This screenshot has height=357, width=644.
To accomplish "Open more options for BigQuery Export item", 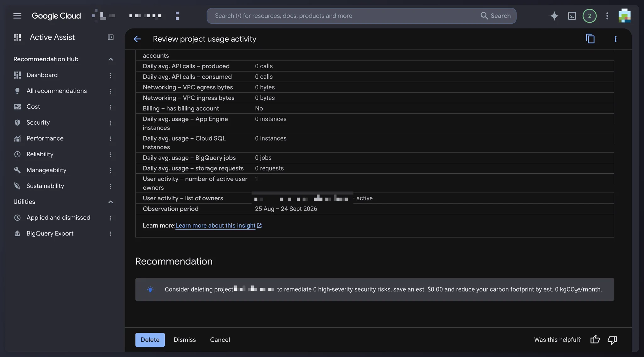I will 110,234.
